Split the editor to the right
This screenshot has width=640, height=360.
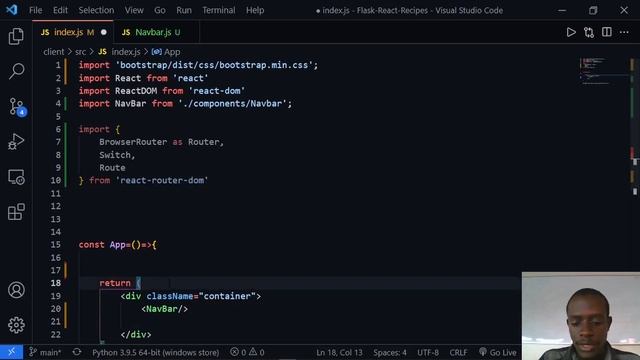[607, 32]
